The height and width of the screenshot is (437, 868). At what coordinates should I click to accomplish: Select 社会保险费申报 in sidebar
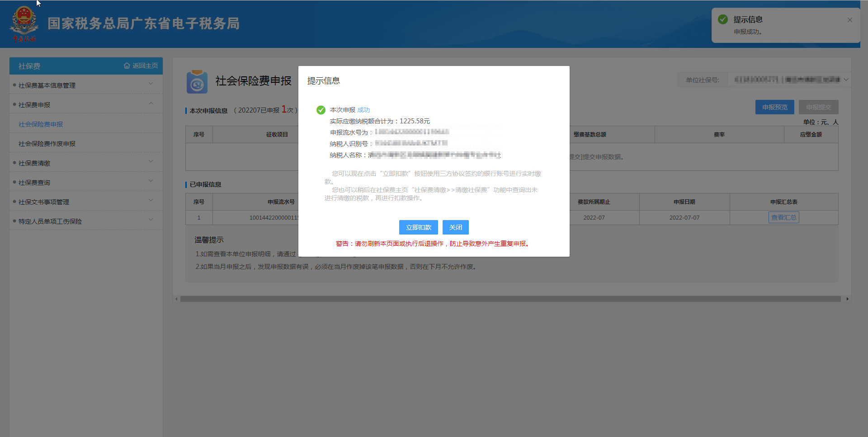41,124
